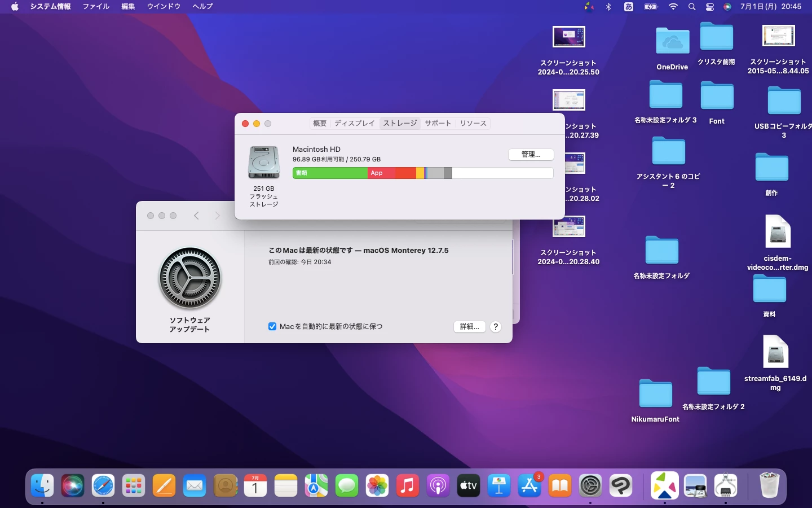The image size is (812, 508).
Task: Open Trash in the Dock
Action: tap(769, 485)
